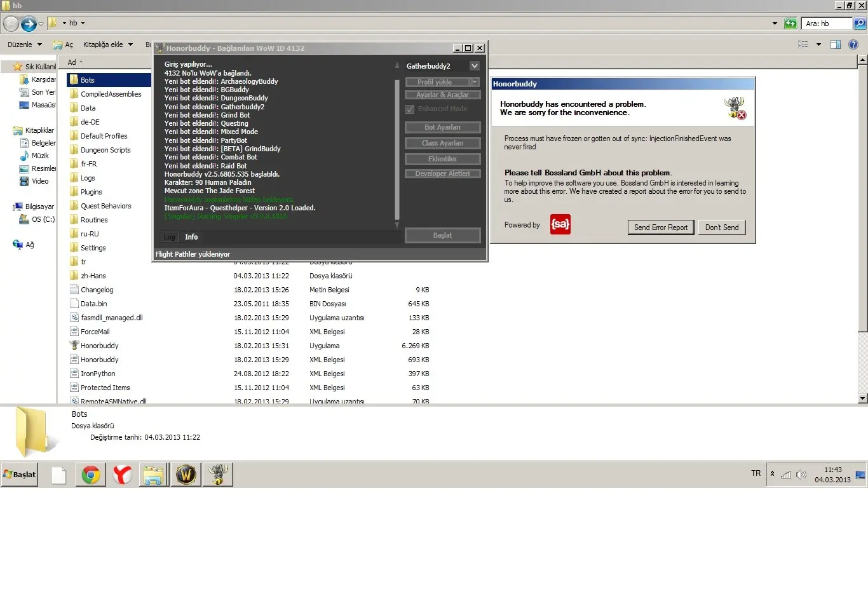Expand the hb address path dropdown

[x=83, y=24]
